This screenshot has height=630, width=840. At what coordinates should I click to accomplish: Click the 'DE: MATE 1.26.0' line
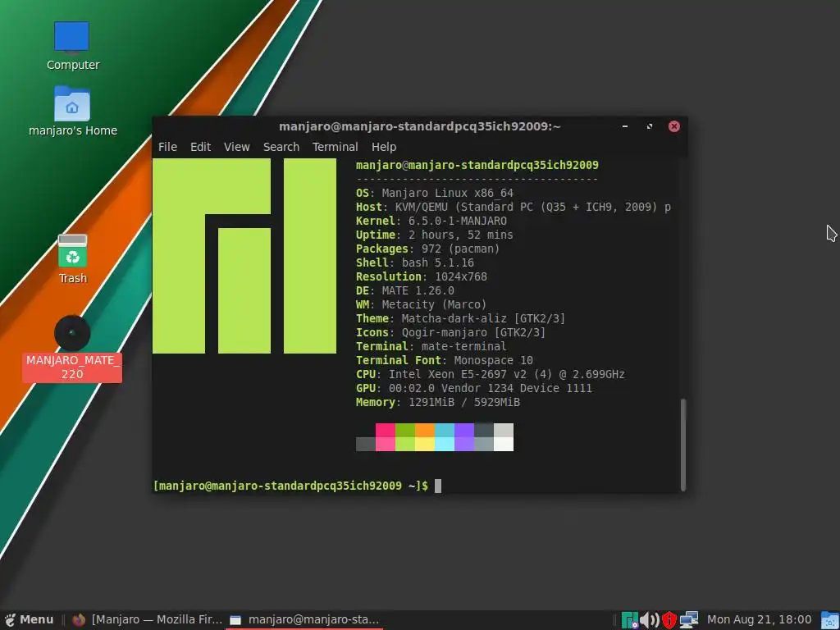[405, 290]
